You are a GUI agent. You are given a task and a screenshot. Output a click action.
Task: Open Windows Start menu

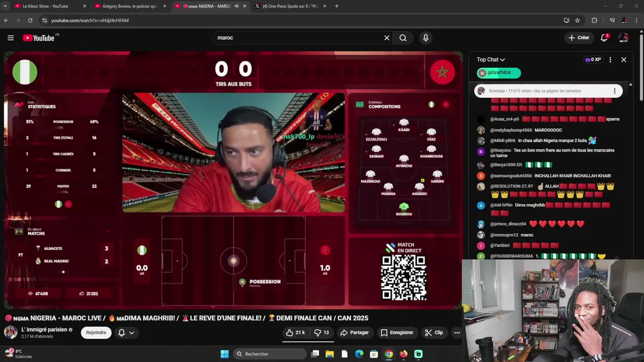pos(224,354)
